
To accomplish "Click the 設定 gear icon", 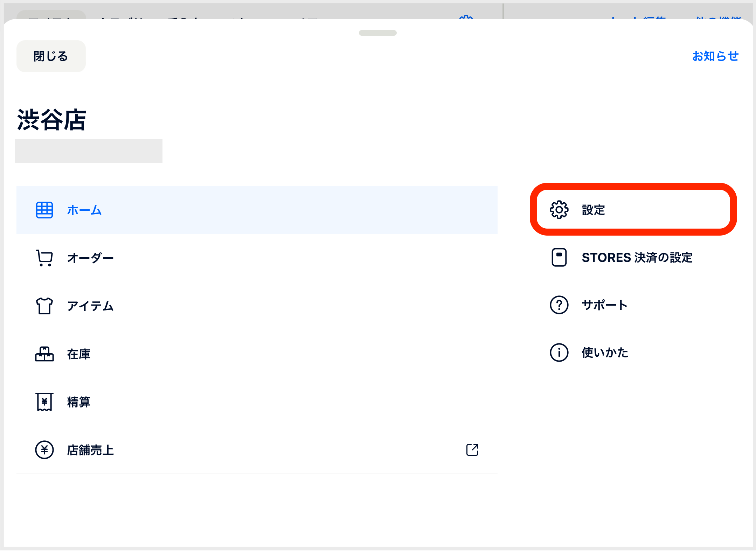I will click(559, 210).
